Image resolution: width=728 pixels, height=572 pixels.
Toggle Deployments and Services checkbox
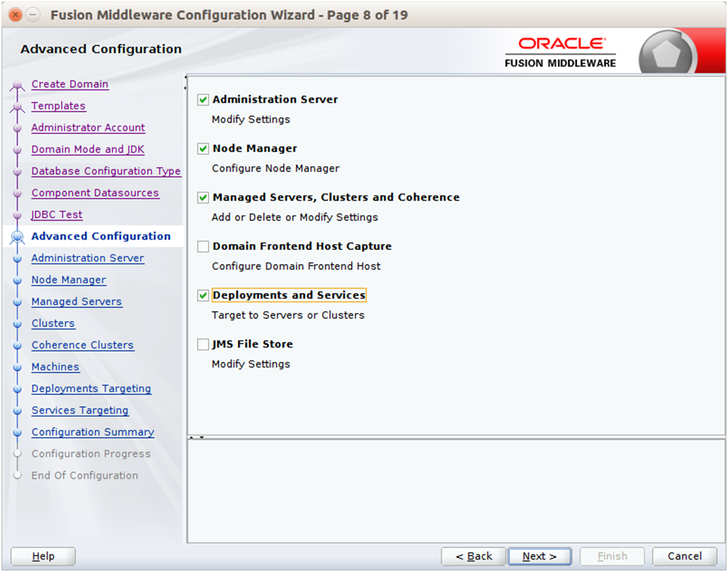click(203, 296)
